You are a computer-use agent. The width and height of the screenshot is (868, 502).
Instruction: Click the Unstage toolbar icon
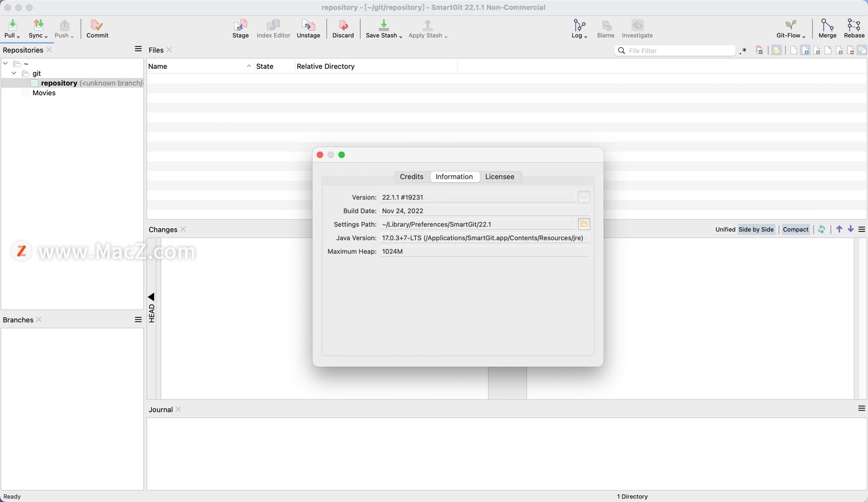click(x=309, y=25)
